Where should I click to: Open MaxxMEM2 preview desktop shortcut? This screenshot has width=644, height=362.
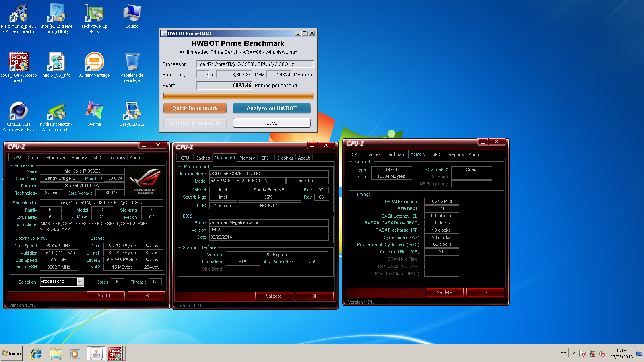tap(19, 19)
